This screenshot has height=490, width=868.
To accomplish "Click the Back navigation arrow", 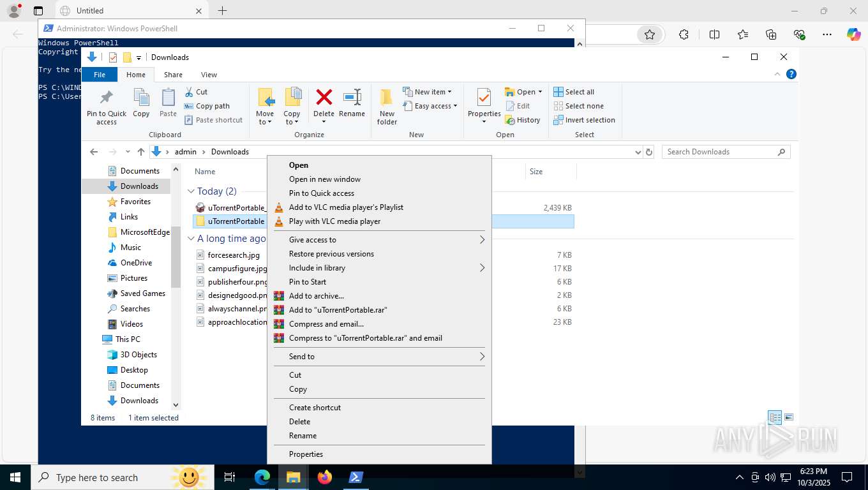I will click(94, 152).
